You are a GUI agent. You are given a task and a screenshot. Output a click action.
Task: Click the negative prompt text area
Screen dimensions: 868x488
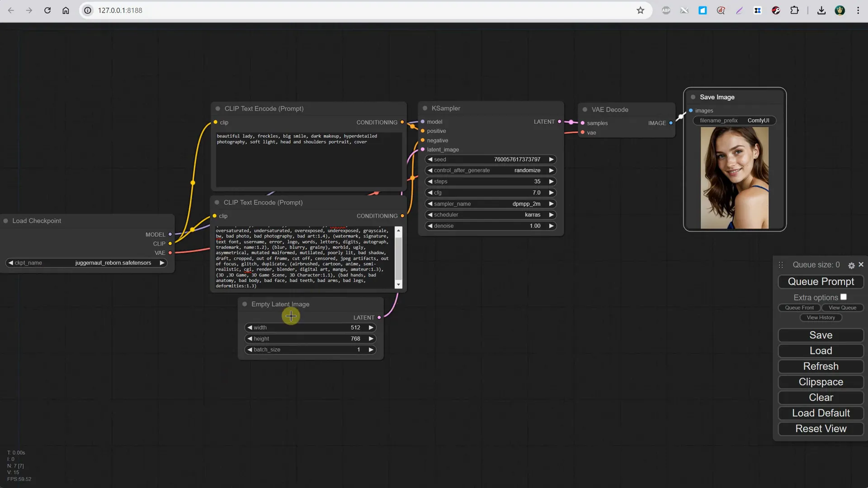[305, 258]
